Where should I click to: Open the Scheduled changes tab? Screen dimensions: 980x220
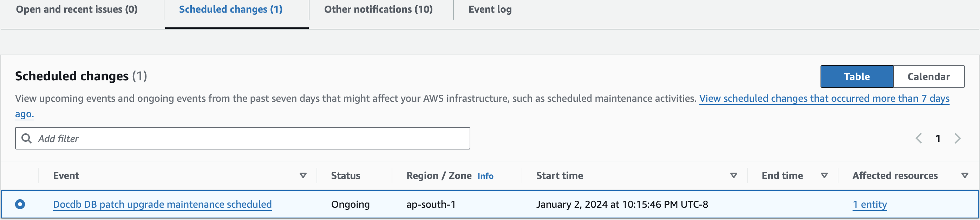pos(230,9)
